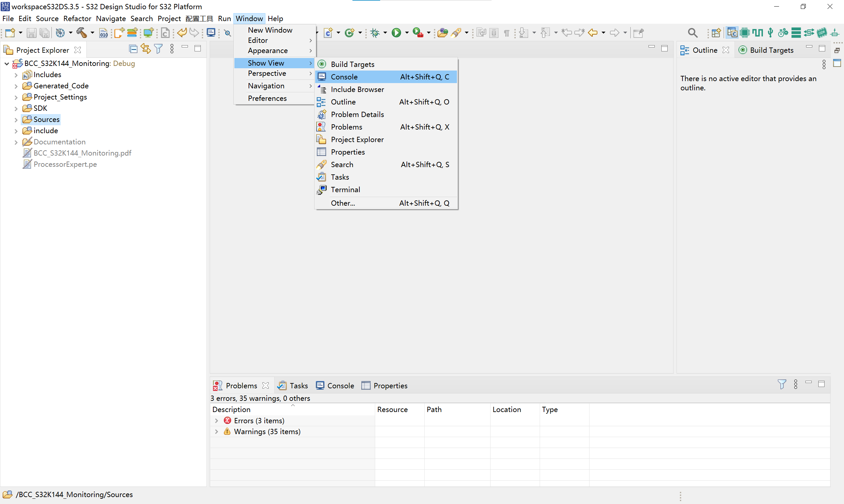Click the green Run button icon

[x=396, y=33]
